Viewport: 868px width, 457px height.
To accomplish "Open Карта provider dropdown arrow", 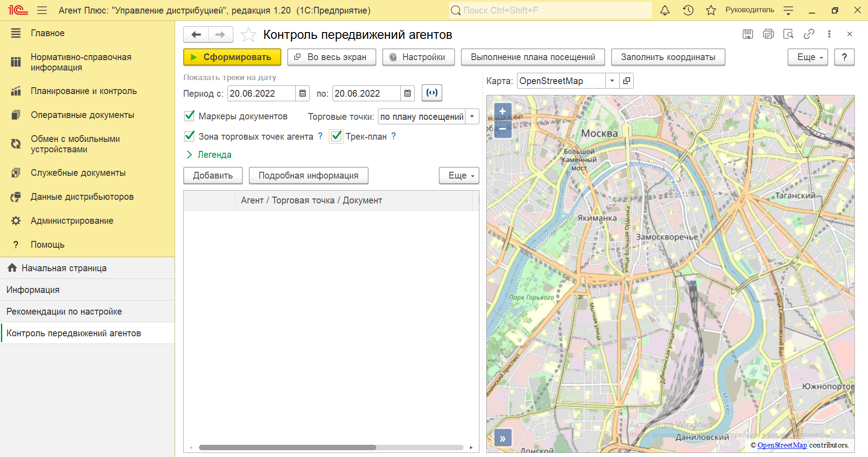I will tap(612, 81).
